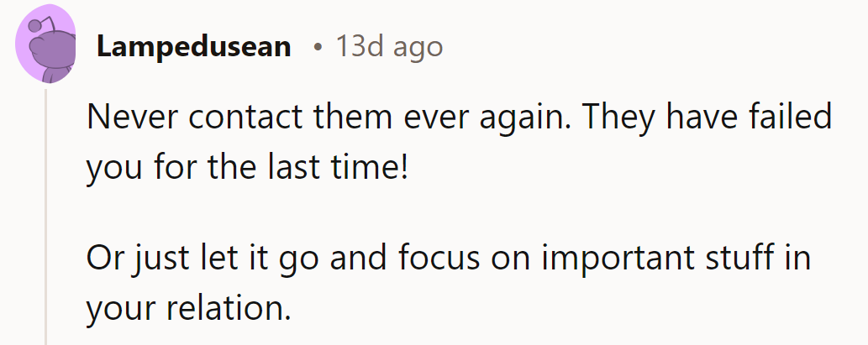Screen dimensions: 868x345
Task: Click the 'your relation.' text line
Action: [x=187, y=308]
